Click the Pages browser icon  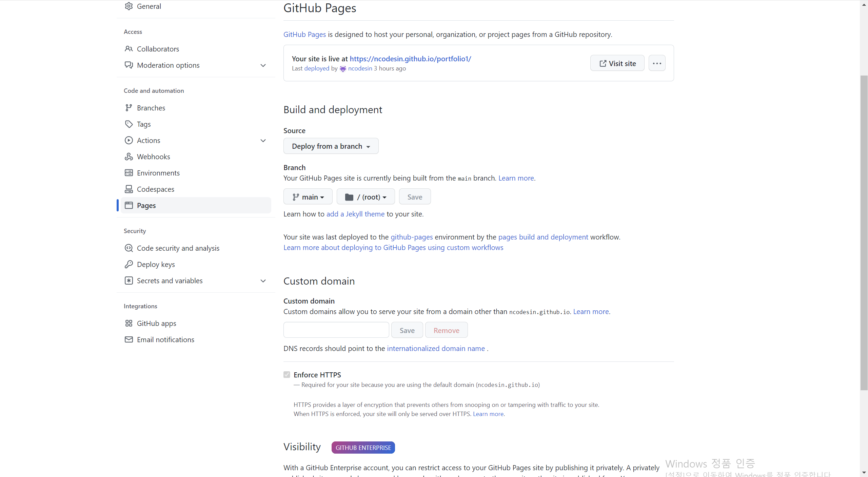click(129, 205)
